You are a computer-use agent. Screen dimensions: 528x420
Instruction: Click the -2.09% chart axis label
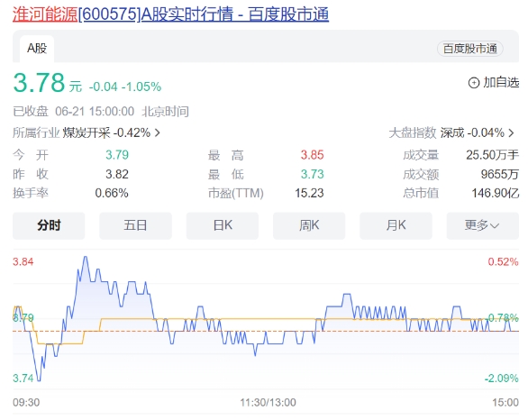point(501,379)
